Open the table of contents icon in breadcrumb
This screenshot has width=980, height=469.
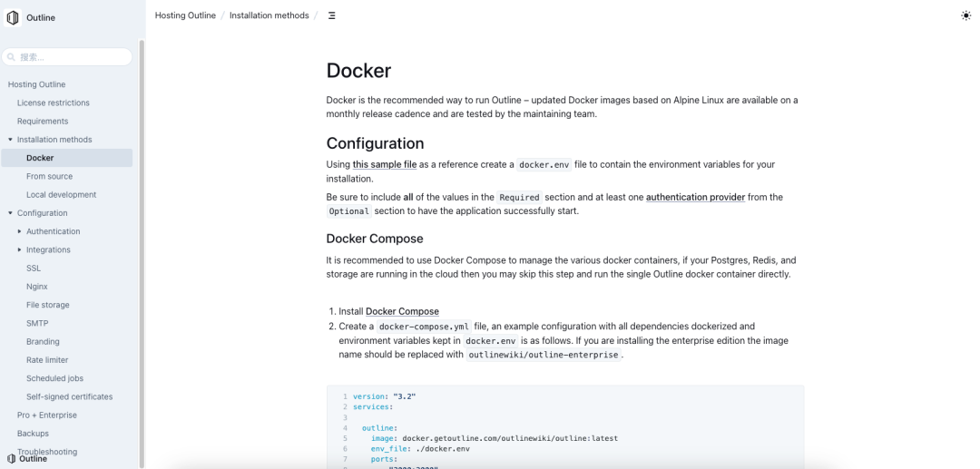(331, 15)
